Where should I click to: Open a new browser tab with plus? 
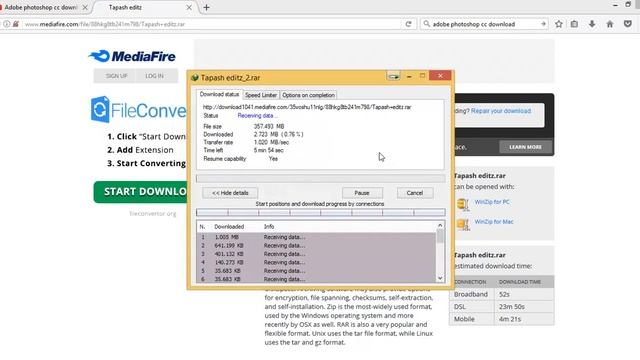coord(207,7)
